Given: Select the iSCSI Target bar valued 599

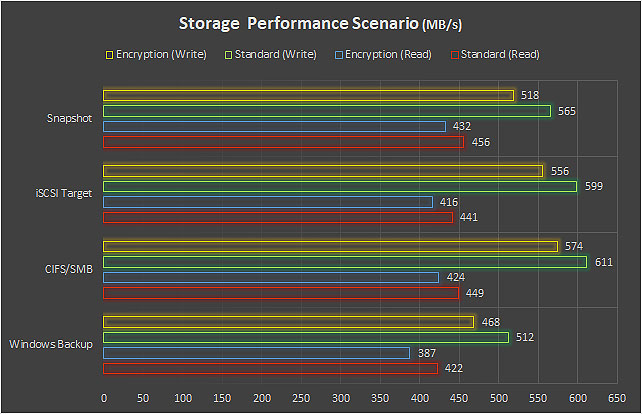Looking at the screenshot, I should [x=340, y=186].
